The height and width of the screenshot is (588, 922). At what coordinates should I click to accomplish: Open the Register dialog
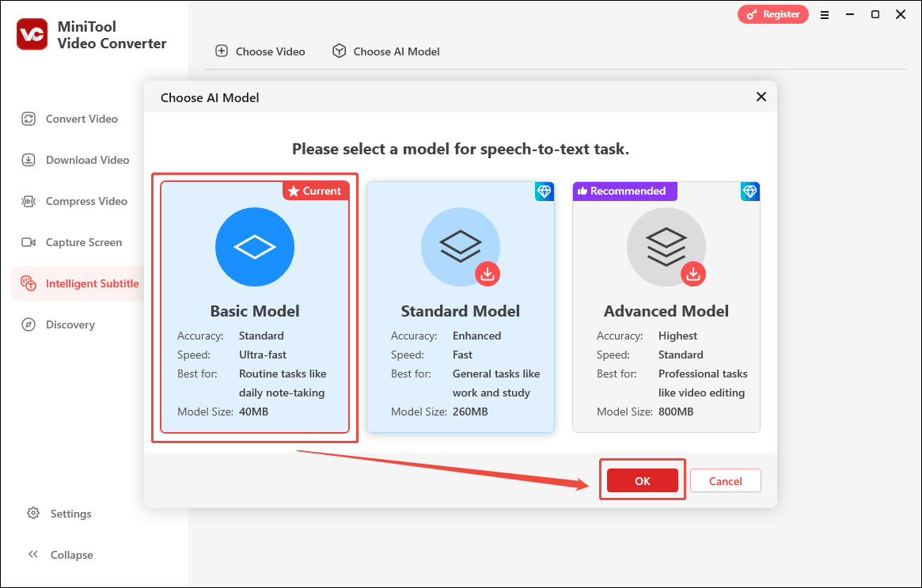coord(772,14)
